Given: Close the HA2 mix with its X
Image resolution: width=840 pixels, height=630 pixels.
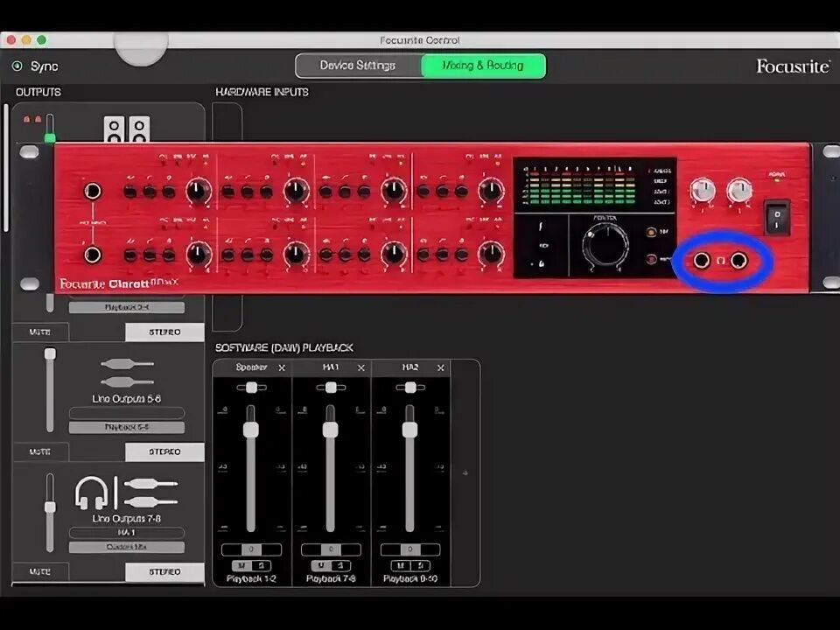Looking at the screenshot, I should pyautogui.click(x=440, y=368).
